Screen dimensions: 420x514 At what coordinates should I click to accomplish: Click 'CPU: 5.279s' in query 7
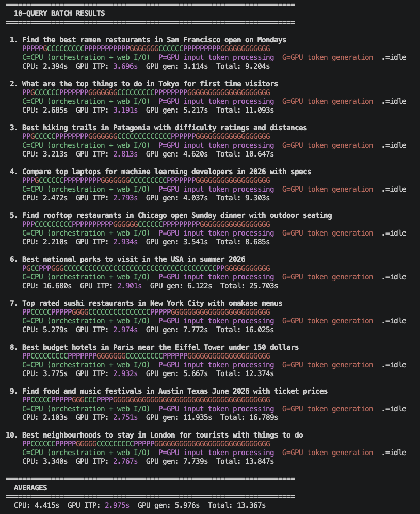[45, 330]
